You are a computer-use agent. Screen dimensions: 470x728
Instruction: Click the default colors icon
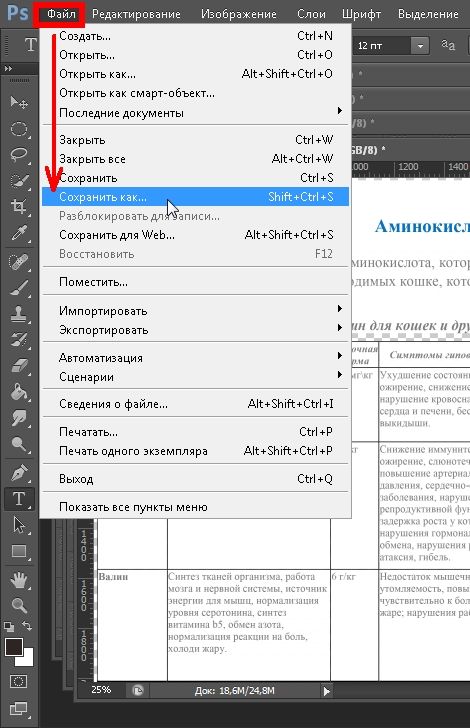[x=9, y=627]
